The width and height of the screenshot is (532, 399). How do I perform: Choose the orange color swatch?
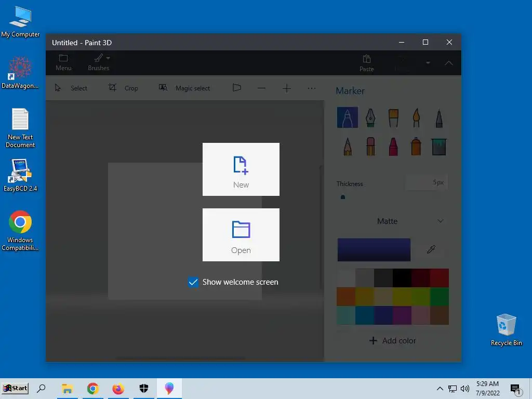click(345, 297)
